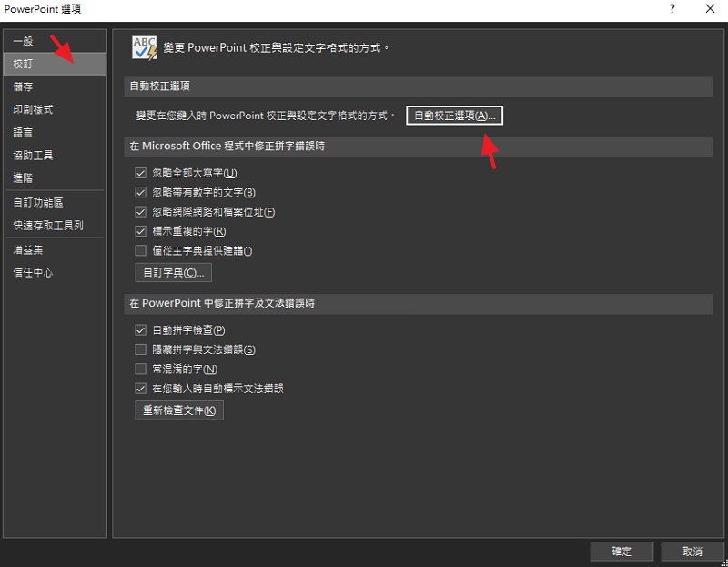728x567 pixels.
Task: Open 自訂功能區 settings
Action: (x=55, y=202)
